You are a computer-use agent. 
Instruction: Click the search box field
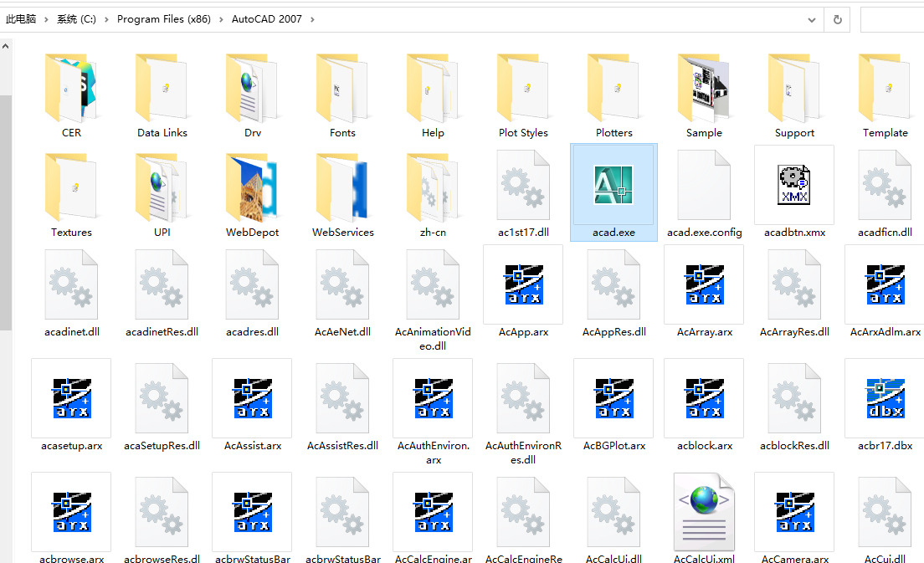coord(892,20)
